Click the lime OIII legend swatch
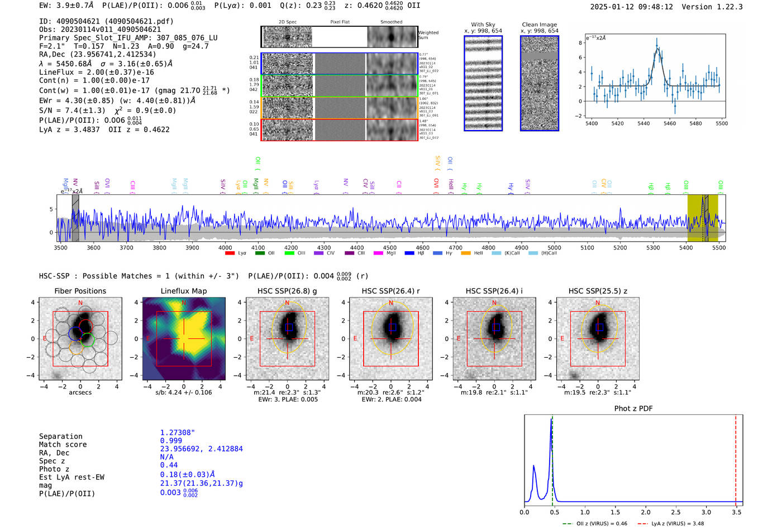The width and height of the screenshot is (782, 532). tap(289, 253)
